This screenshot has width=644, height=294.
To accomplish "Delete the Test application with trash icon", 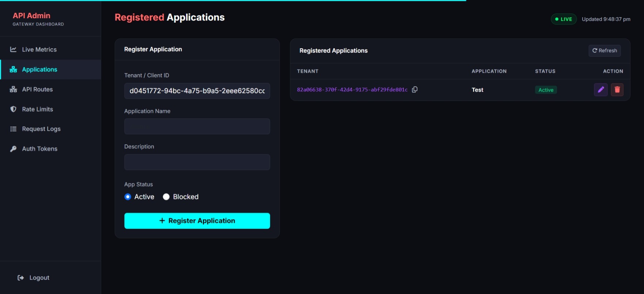I will click(617, 89).
